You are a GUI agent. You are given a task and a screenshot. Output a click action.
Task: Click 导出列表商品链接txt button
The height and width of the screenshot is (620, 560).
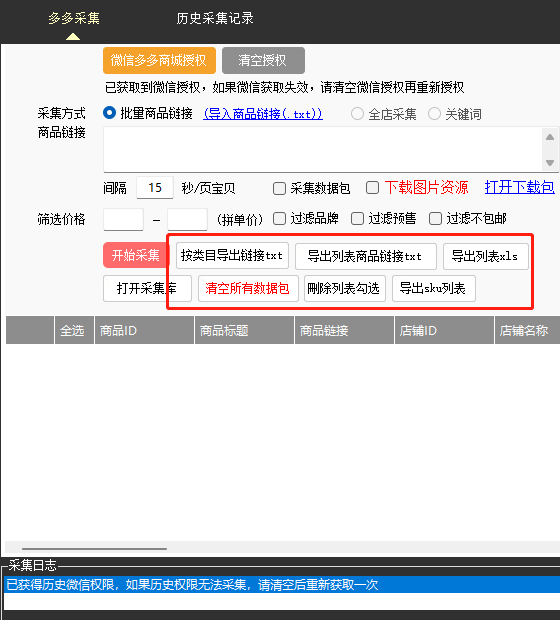click(366, 256)
